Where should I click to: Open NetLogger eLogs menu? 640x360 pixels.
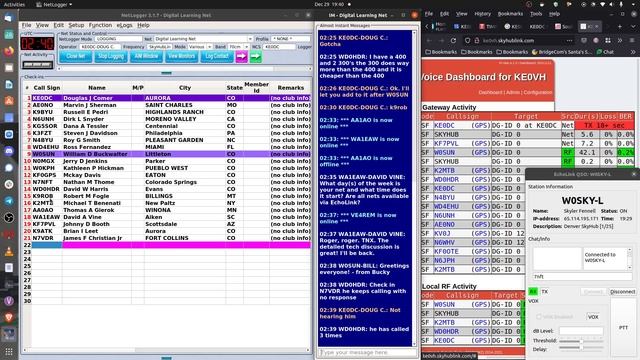click(x=124, y=25)
